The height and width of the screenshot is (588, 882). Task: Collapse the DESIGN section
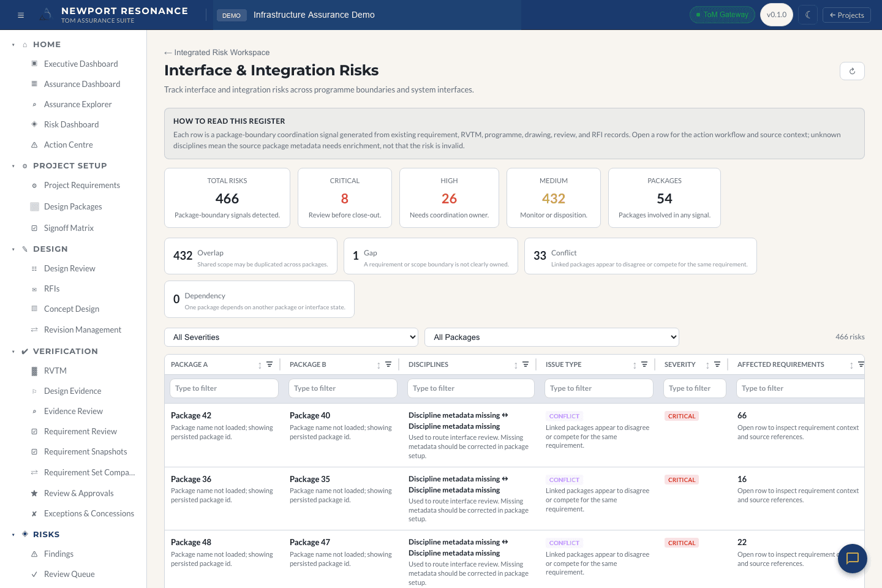13,249
